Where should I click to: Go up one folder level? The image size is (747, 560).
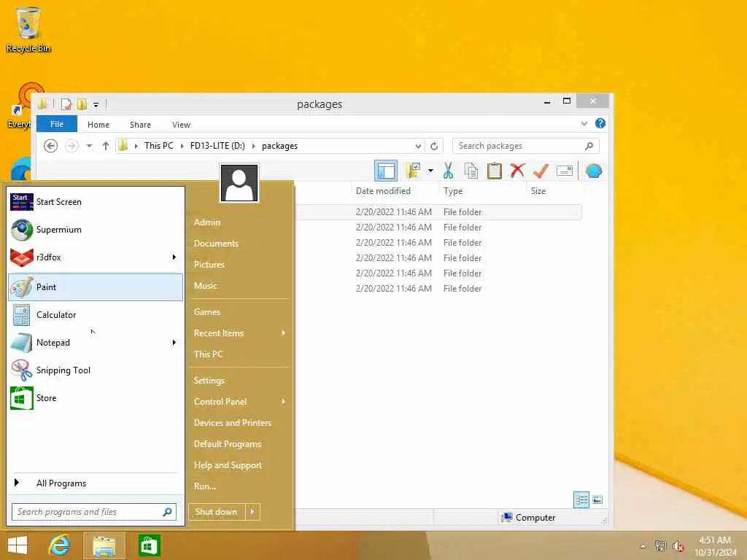tap(105, 146)
